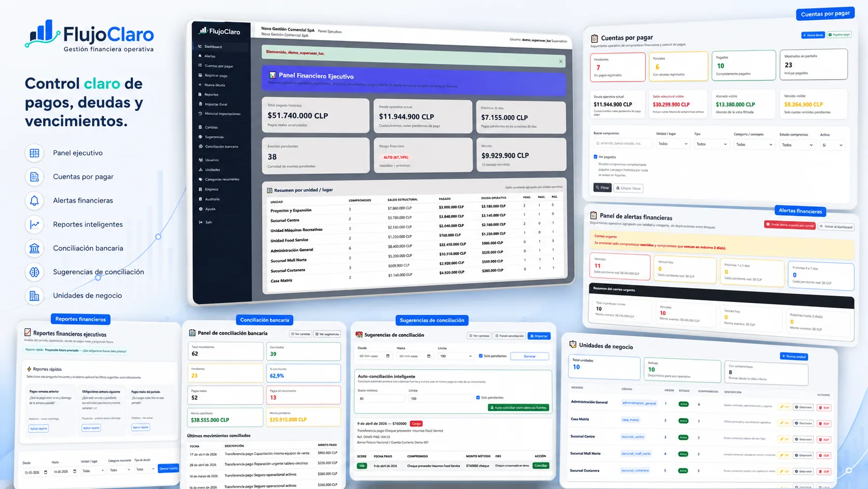Click the large FlujoClaro bar-chart logo at top left
This screenshot has height=489, width=868.
[x=42, y=33]
